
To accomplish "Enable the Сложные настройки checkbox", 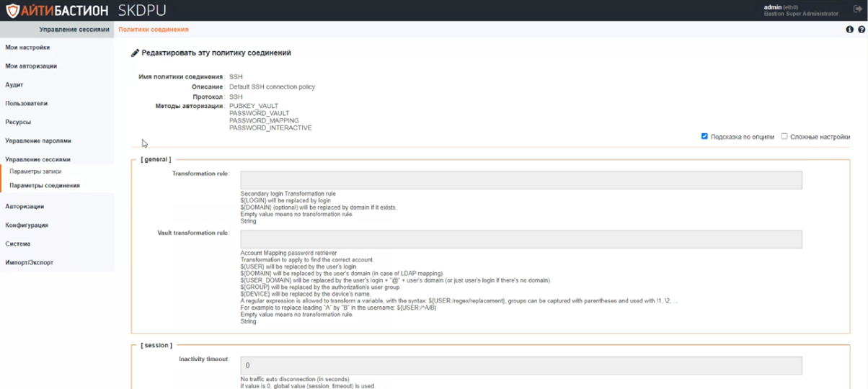I will (784, 136).
